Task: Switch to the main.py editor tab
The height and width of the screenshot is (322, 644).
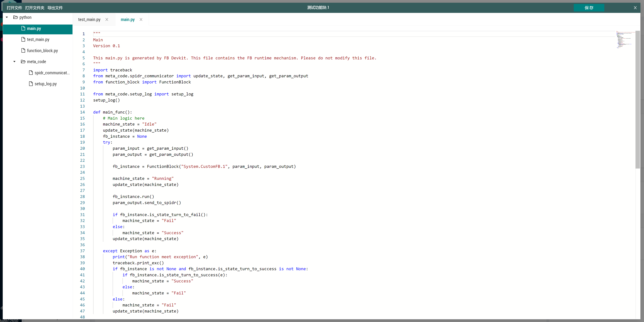Action: point(128,19)
